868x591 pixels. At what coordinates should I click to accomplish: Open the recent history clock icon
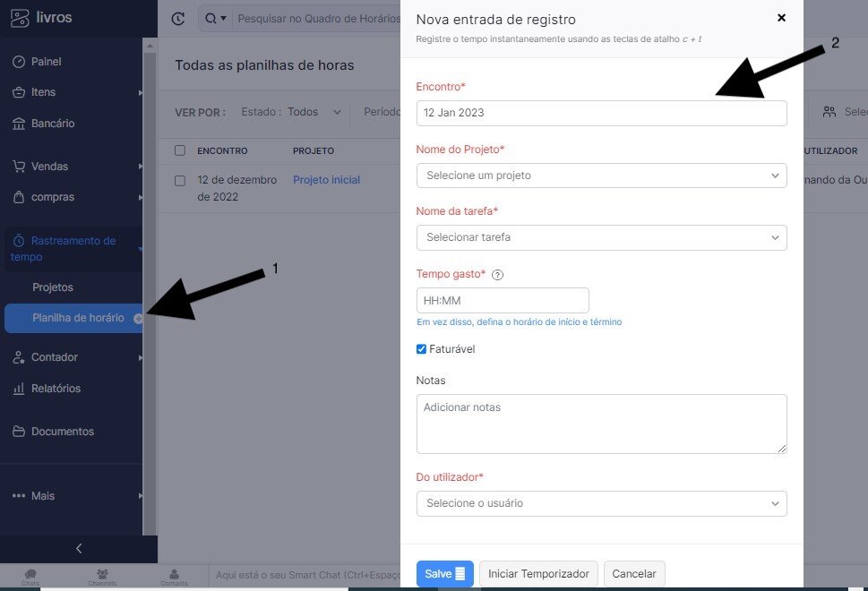pos(177,19)
